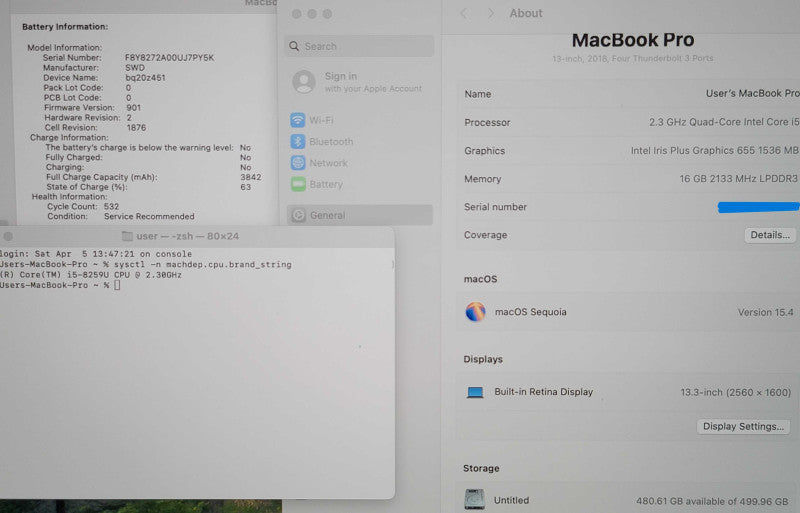
Task: Click the Apple Account avatar icon
Action: click(x=304, y=82)
